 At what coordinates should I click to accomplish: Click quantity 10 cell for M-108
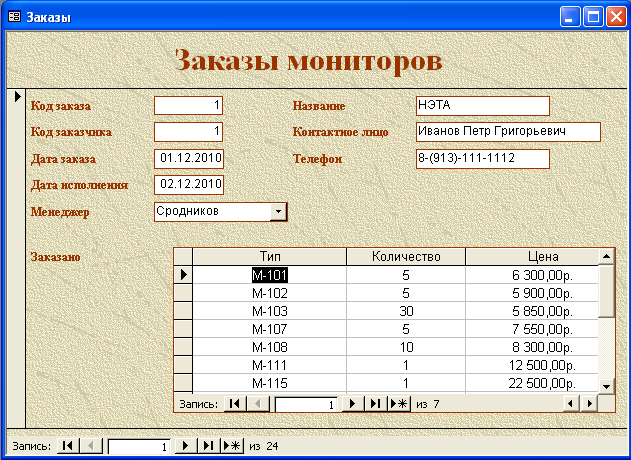406,347
